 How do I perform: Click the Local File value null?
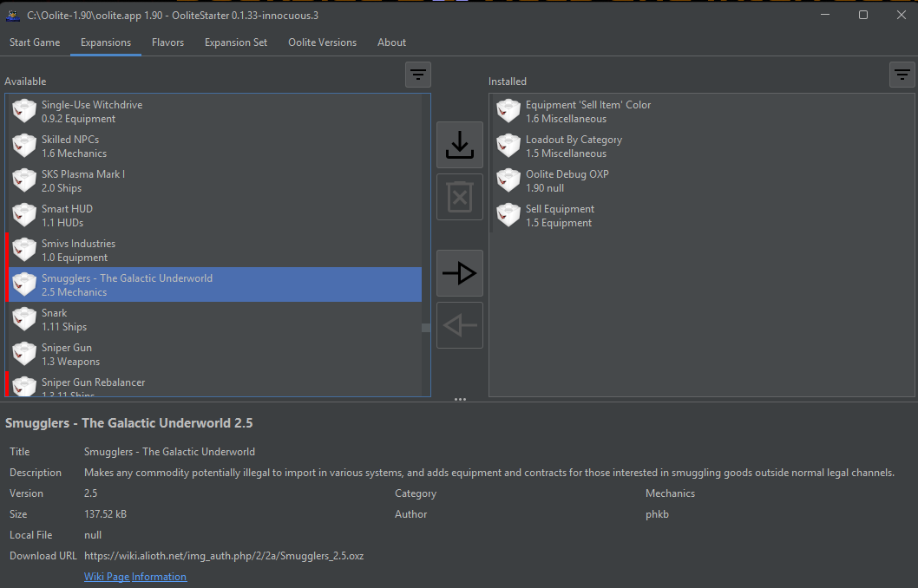93,535
